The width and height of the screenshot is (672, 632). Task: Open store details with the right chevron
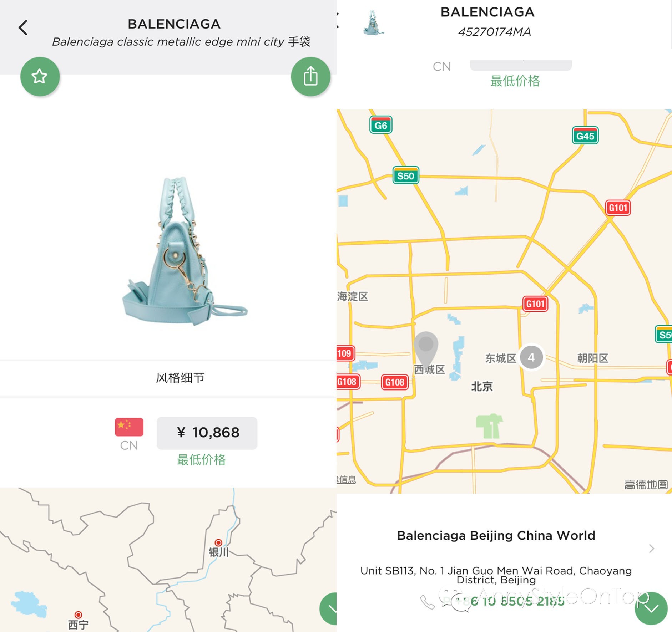click(x=652, y=549)
